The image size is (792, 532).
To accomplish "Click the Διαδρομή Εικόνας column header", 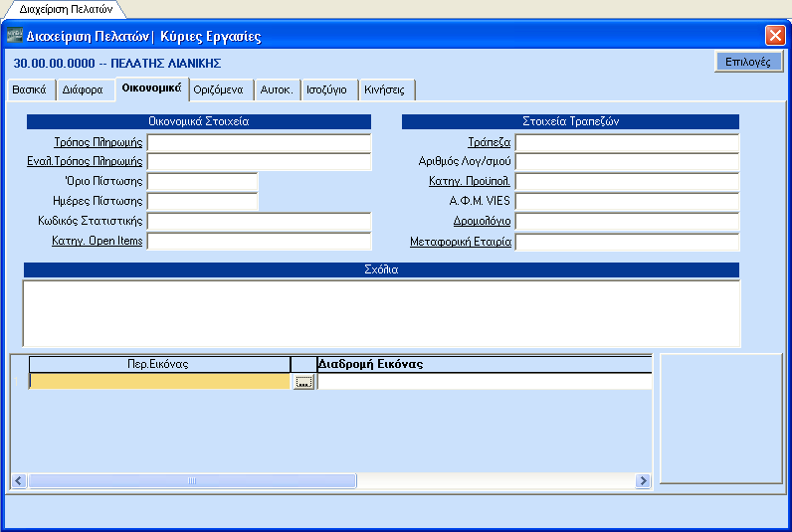I will click(x=485, y=364).
